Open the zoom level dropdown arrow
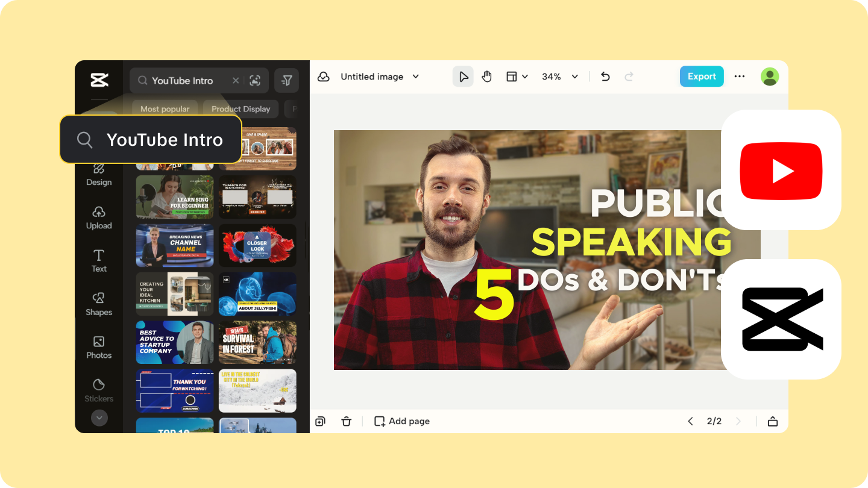 575,77
